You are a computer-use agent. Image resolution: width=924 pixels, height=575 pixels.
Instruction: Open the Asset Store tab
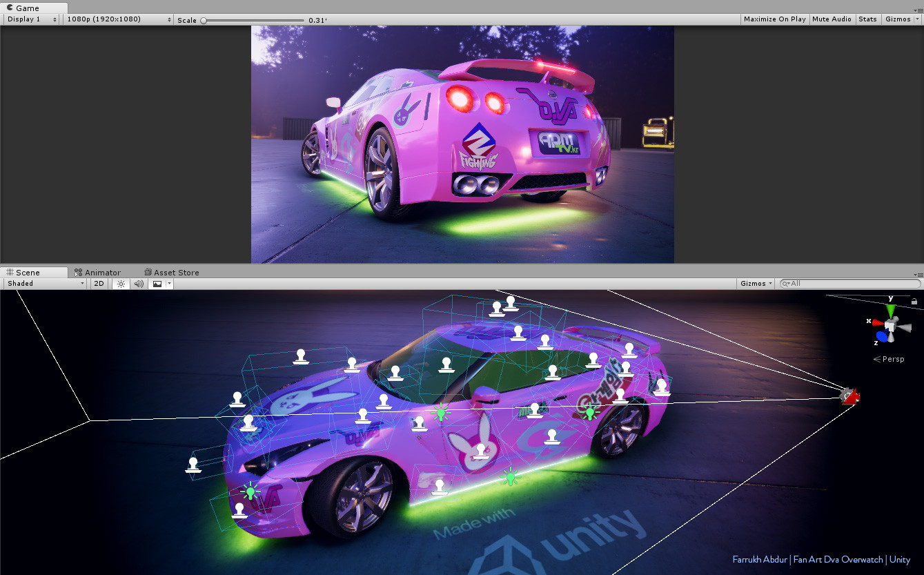tap(171, 273)
